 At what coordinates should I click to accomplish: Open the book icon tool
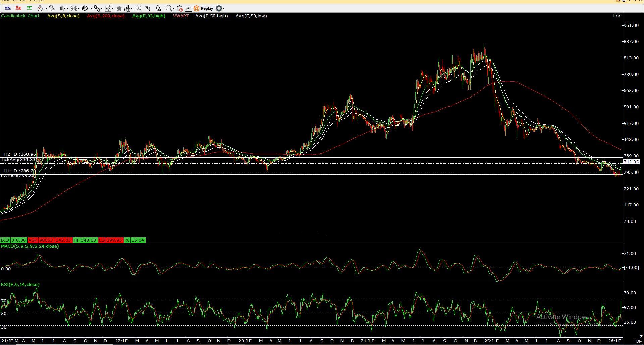pos(108,8)
